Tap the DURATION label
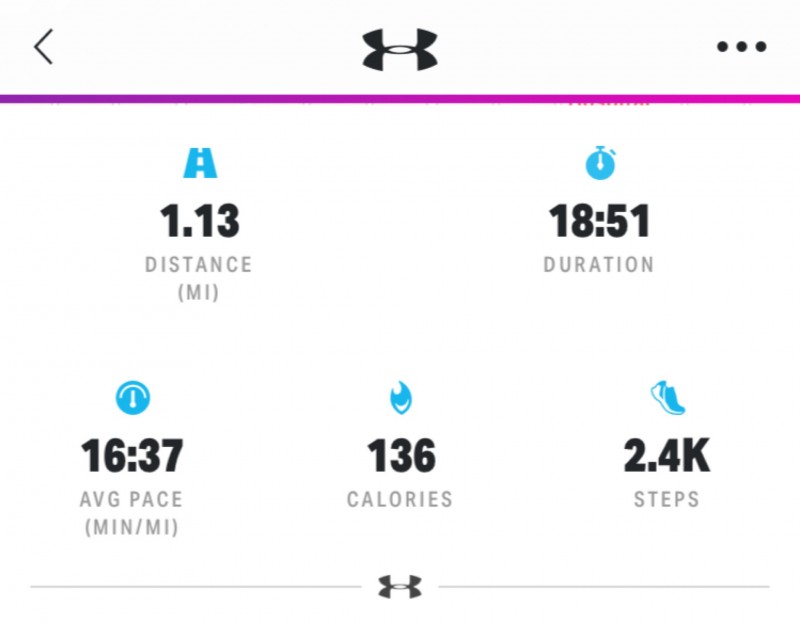Viewport: 800px width, 627px height. coord(599,265)
